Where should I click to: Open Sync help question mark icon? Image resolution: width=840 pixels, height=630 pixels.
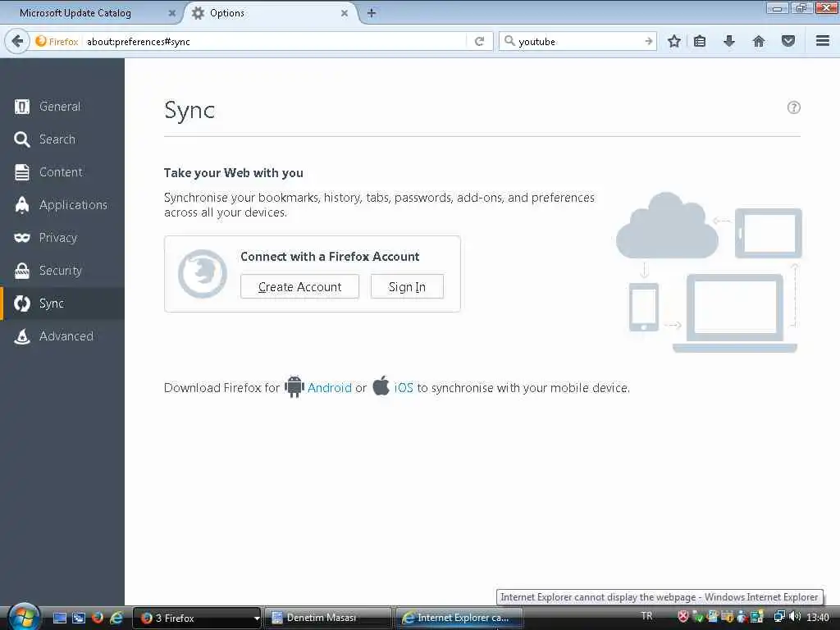[x=793, y=107]
